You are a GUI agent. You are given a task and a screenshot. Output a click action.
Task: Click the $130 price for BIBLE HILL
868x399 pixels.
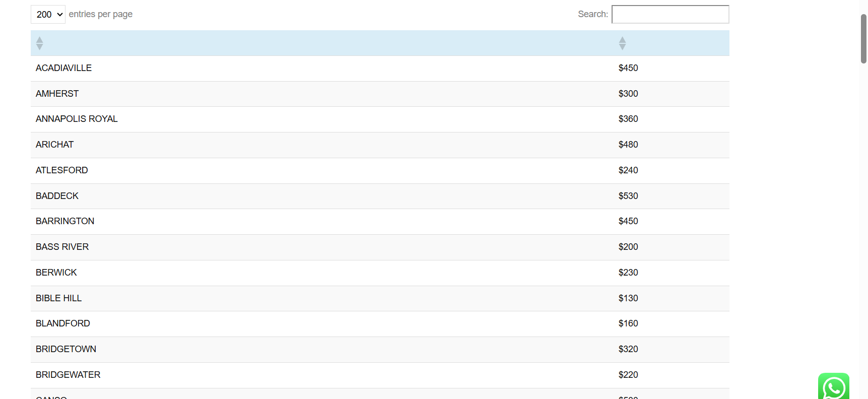[628, 298]
